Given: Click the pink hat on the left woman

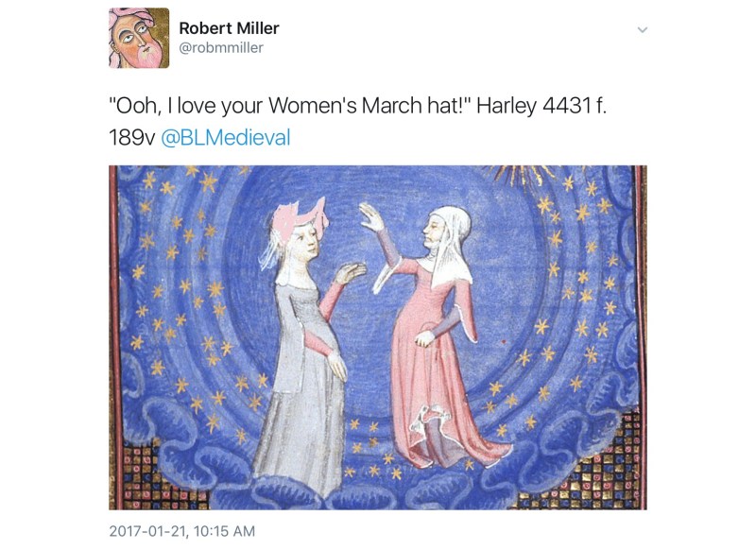Looking at the screenshot, I should click(x=300, y=219).
